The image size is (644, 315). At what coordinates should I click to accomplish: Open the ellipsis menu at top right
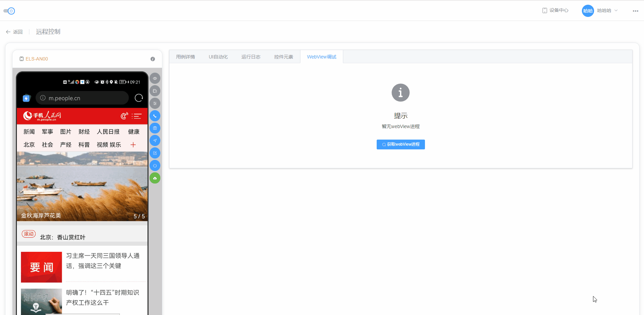pyautogui.click(x=636, y=11)
